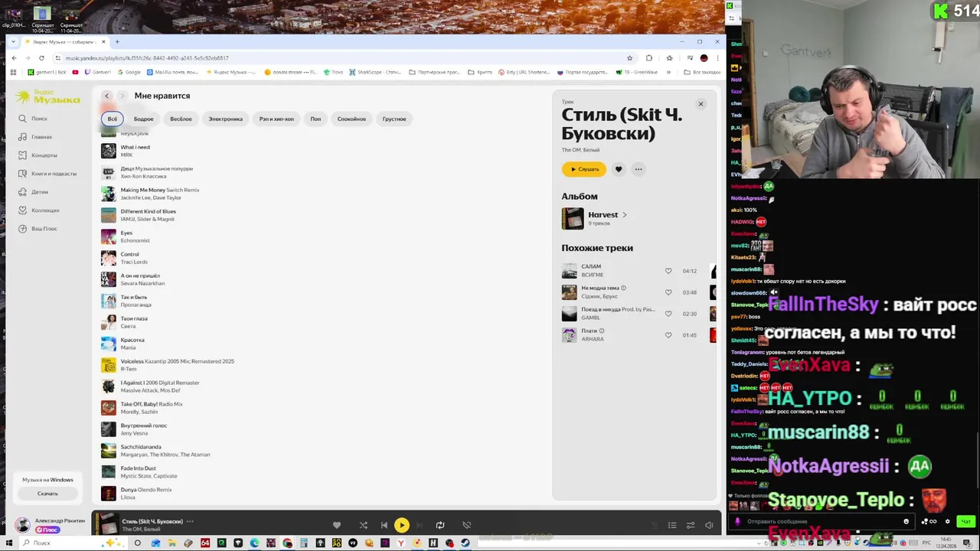
Task: Click the yellow Слушать button
Action: [x=584, y=169]
